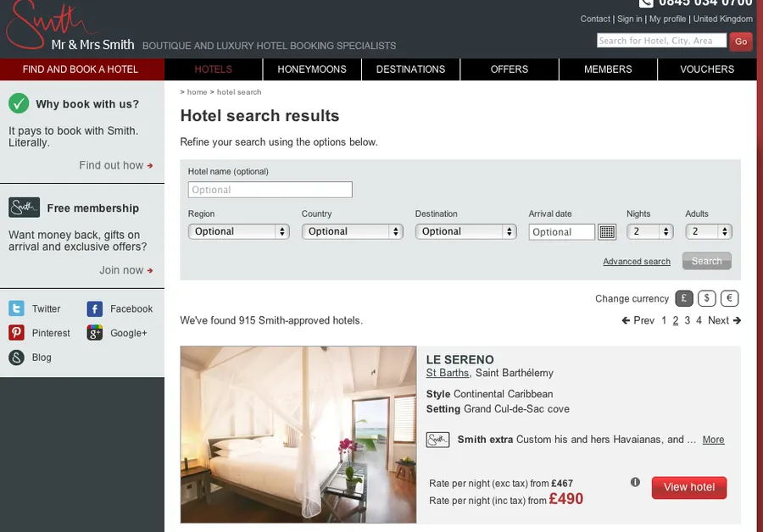This screenshot has height=532, width=763.
Task: Switch currency to pounds (£)
Action: coord(684,298)
